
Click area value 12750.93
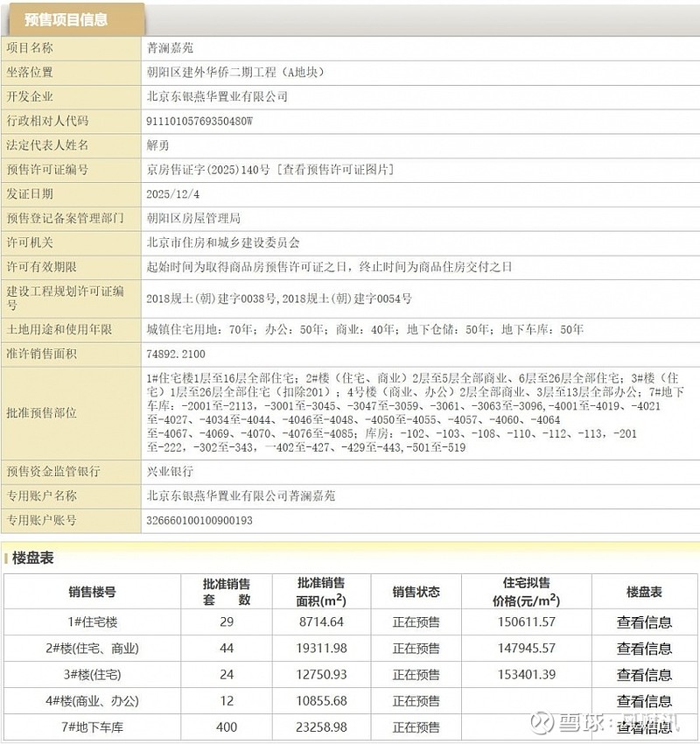[x=321, y=674]
